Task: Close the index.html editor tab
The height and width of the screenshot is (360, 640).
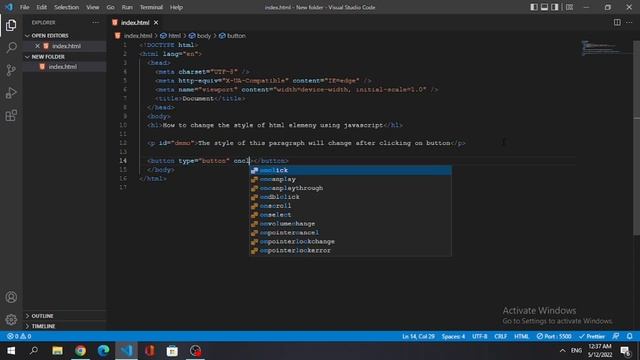Action: (156, 22)
